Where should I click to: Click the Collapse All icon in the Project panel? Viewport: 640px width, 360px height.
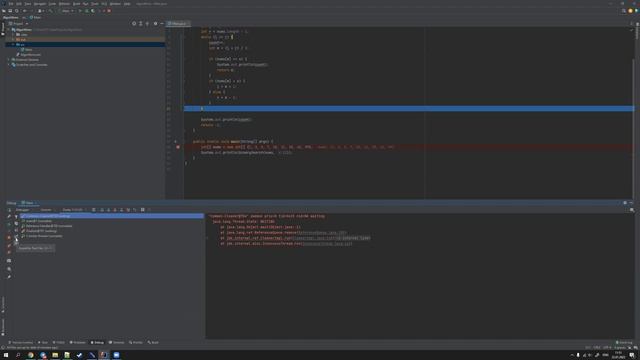[147, 24]
